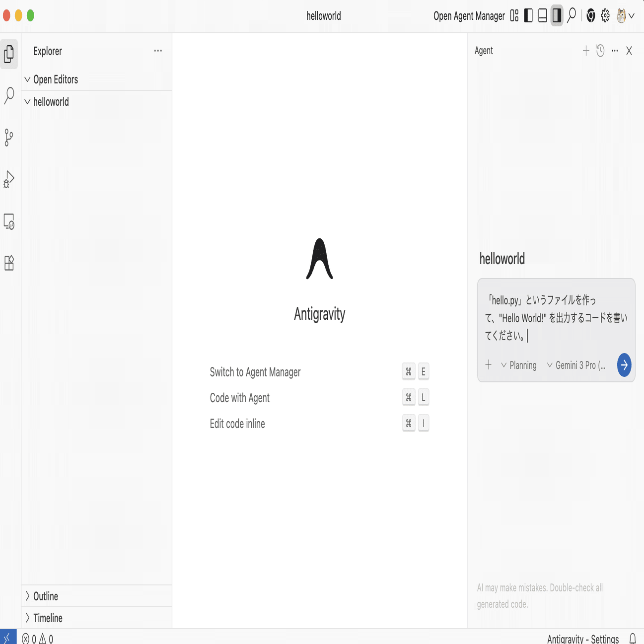Click into the Agent prompt text field
The image size is (644, 644).
tap(556, 318)
